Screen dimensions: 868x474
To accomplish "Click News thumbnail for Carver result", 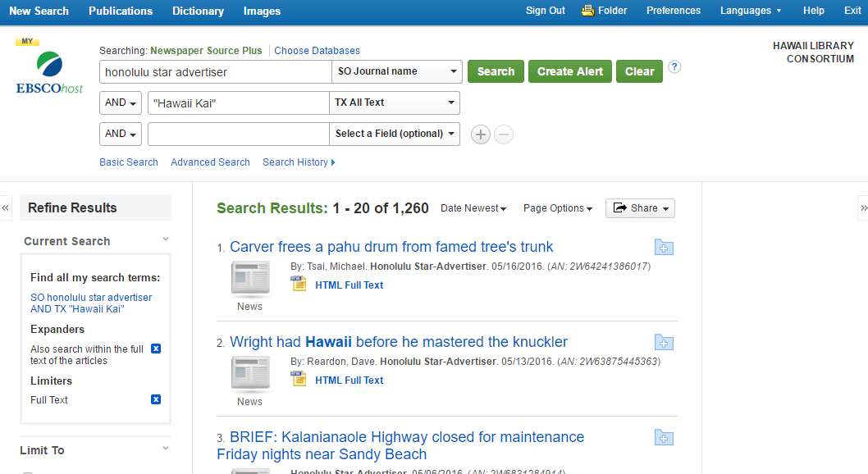I will pos(250,278).
